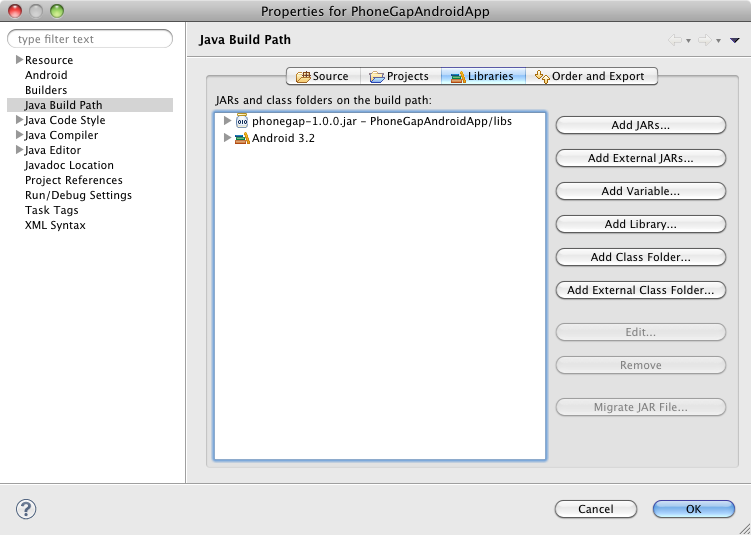Click Add External JARs... button
751x535 pixels.
(641, 159)
